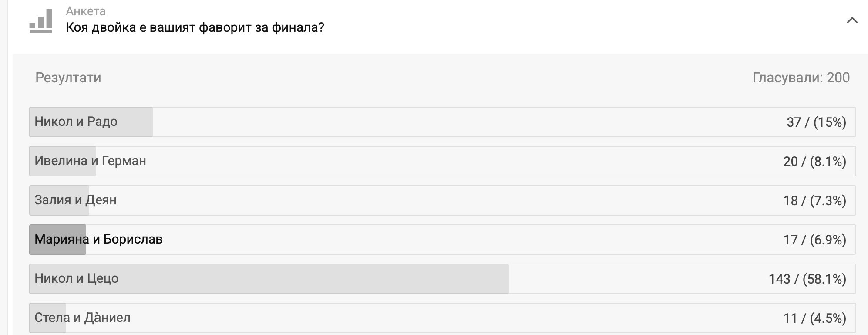Click the '17 / (6.9%)' result value

click(x=814, y=240)
